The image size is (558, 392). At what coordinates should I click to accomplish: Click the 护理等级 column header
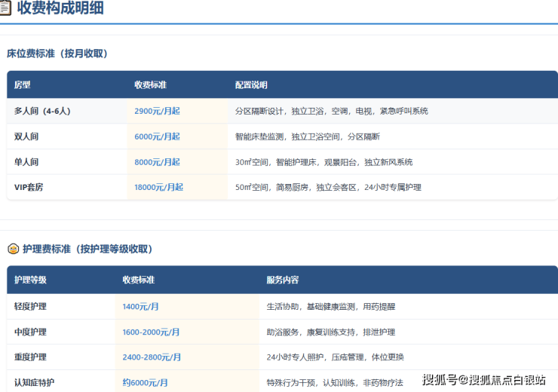coord(30,280)
